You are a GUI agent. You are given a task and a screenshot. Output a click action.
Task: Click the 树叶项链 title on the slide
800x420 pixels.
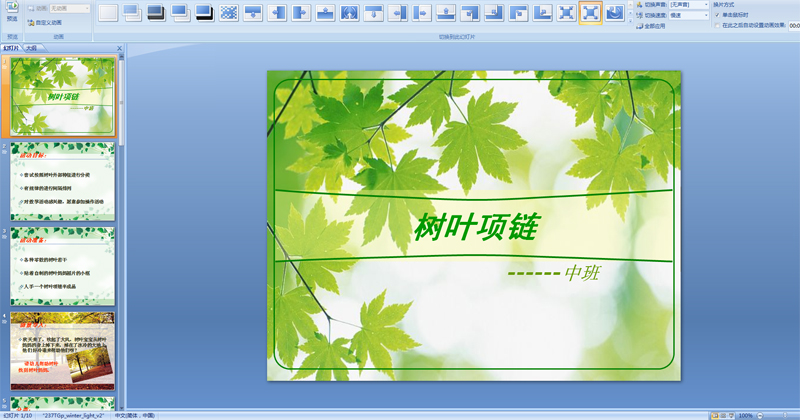point(476,227)
